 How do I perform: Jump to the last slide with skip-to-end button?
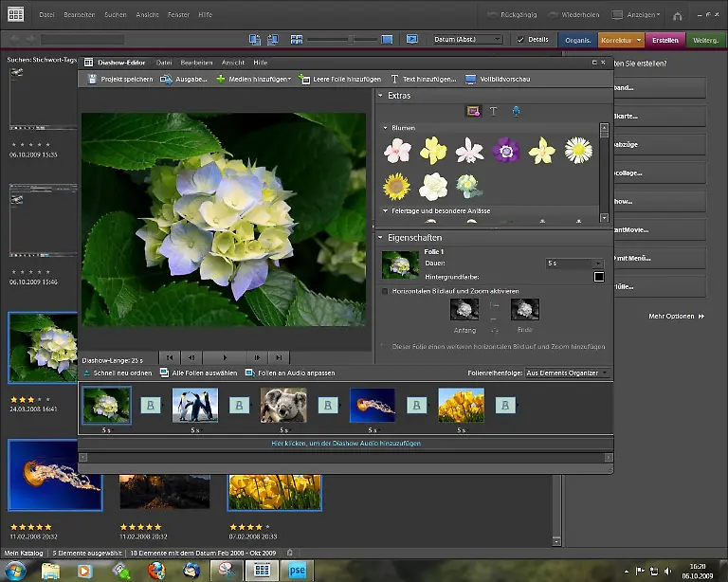tap(278, 357)
